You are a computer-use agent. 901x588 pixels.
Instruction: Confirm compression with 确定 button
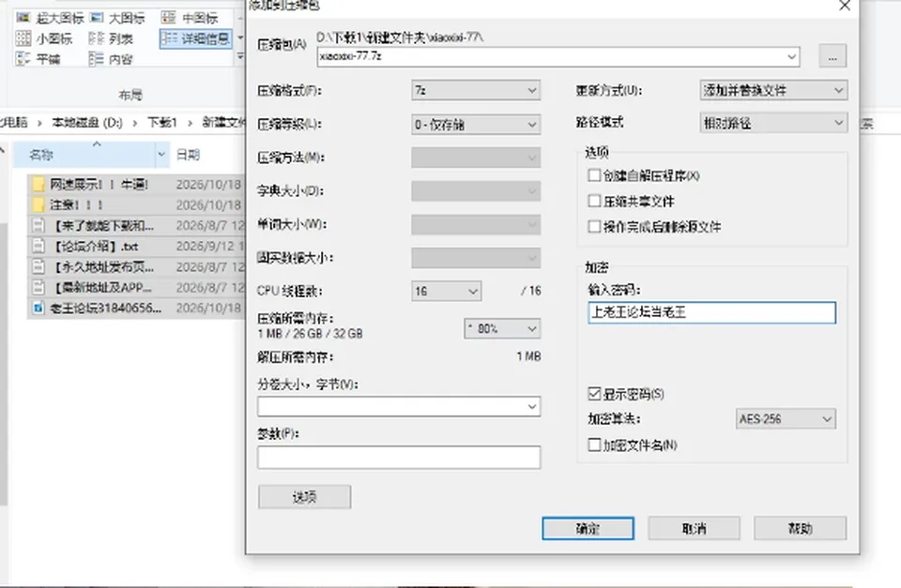point(588,528)
